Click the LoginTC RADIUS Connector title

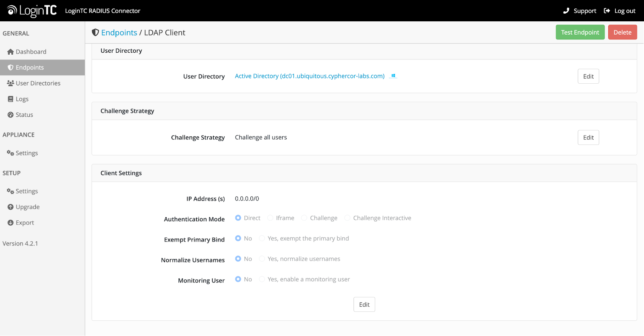coord(103,11)
